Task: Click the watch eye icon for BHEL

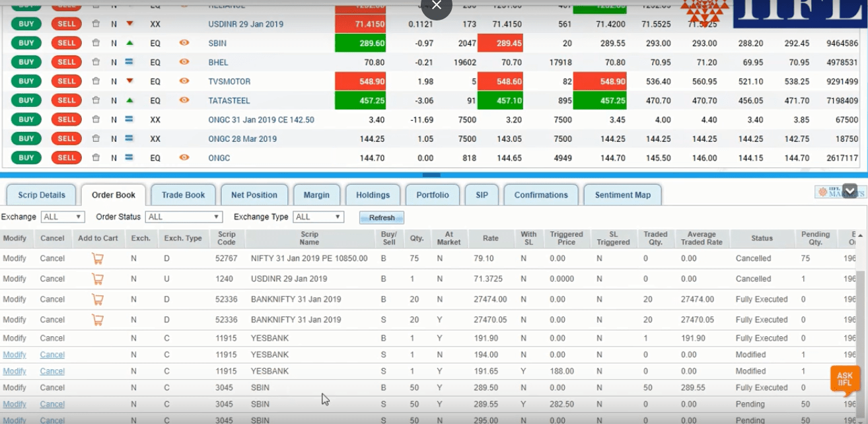Action: click(x=184, y=61)
